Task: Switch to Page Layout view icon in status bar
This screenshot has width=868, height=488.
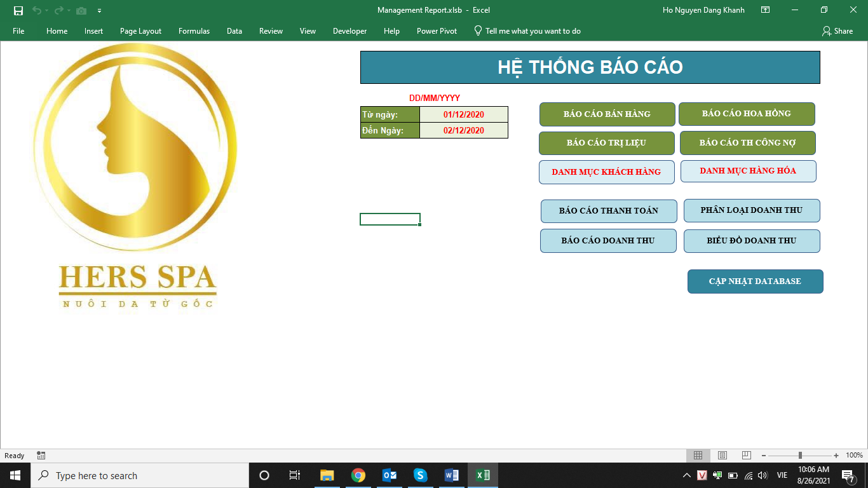Action: [x=722, y=456]
